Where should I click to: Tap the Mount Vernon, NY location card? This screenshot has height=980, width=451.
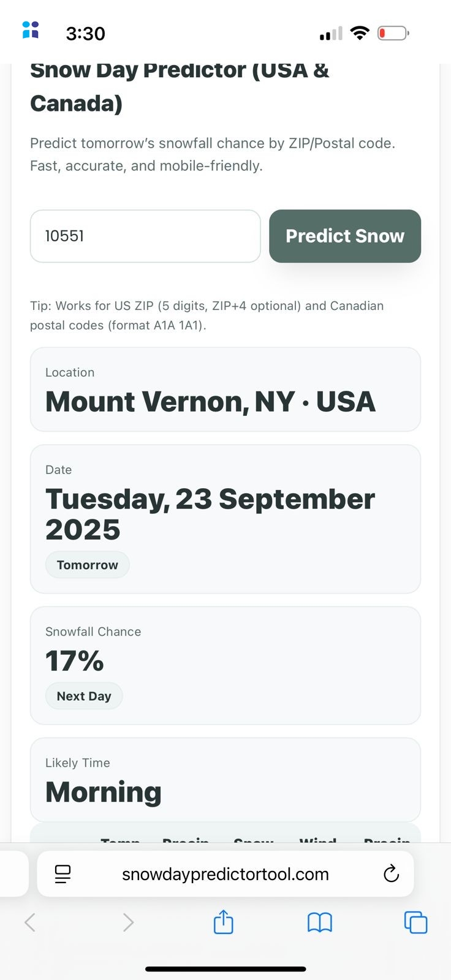pyautogui.click(x=225, y=390)
